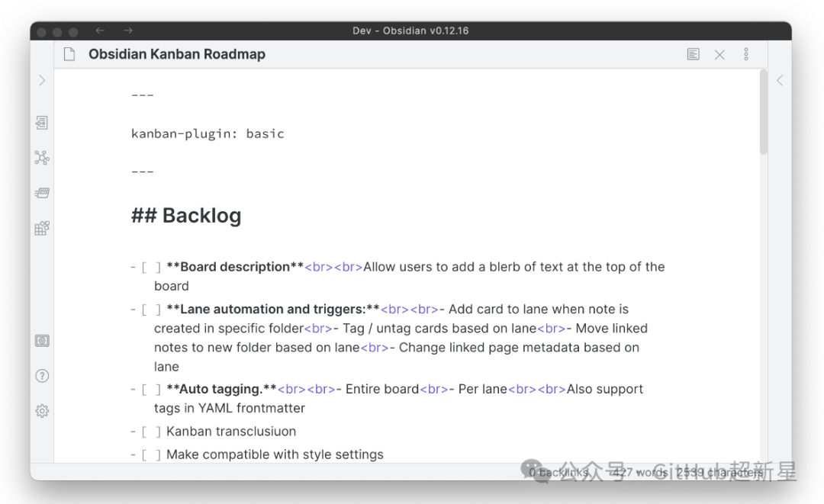Click Make compatible with style settings text
This screenshot has width=824, height=504.
(275, 454)
